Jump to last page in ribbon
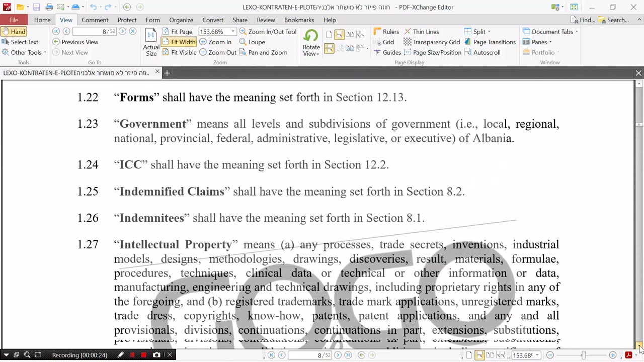 coord(132,32)
